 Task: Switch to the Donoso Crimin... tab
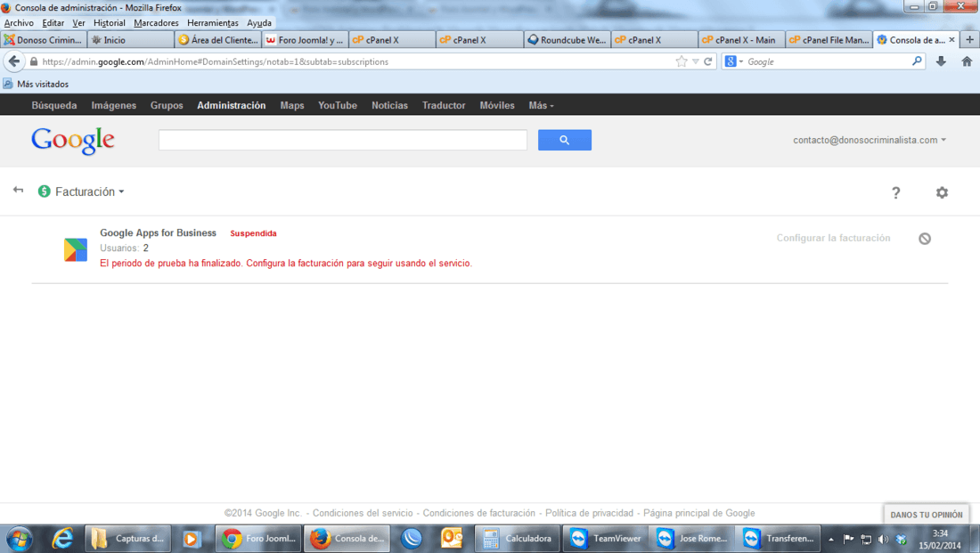43,39
